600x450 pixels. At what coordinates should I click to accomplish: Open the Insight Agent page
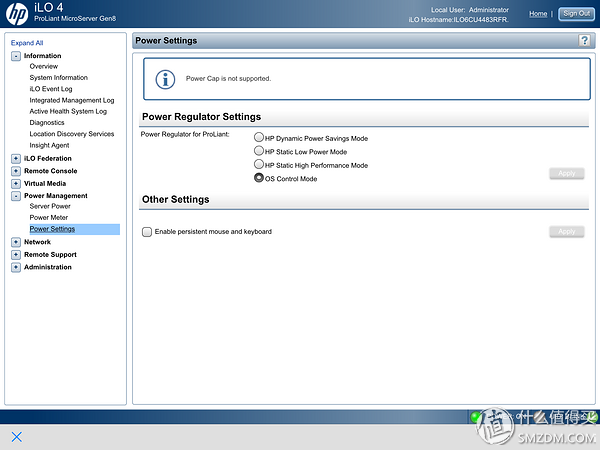(49, 145)
